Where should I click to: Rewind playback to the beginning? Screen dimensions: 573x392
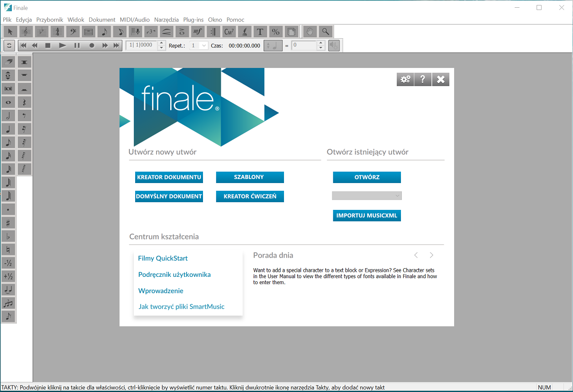(23, 46)
